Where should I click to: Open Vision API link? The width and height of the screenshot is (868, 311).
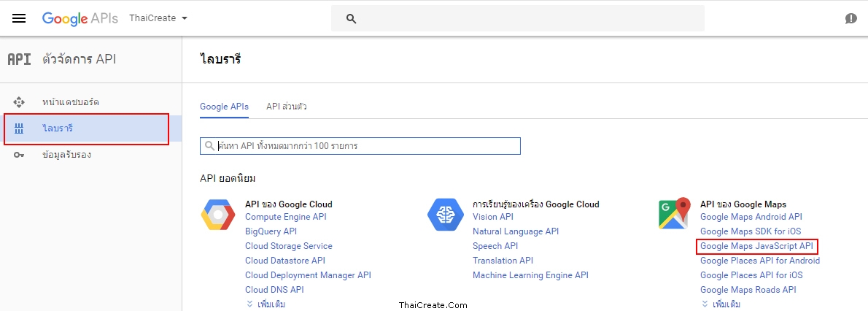(493, 217)
